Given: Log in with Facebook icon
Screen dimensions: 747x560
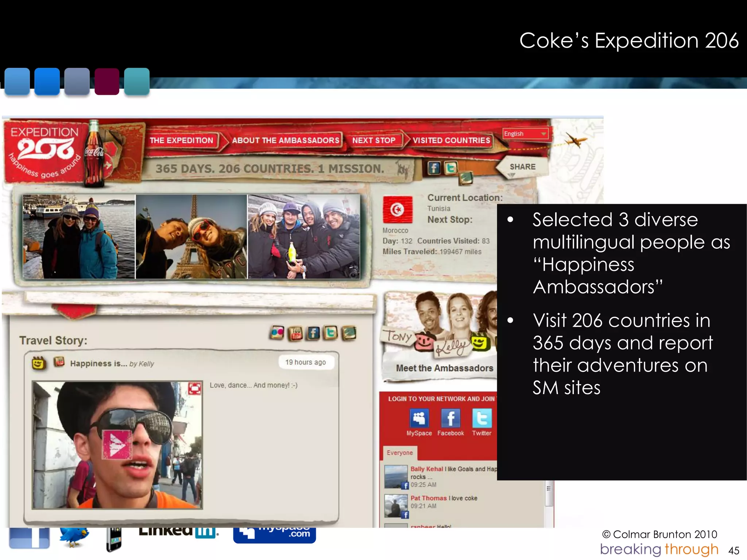Looking at the screenshot, I should (x=450, y=418).
